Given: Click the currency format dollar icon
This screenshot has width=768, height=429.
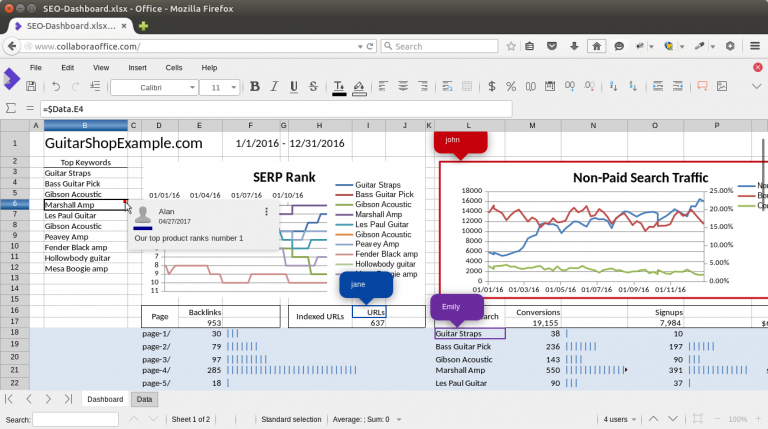Looking at the screenshot, I should coord(490,87).
